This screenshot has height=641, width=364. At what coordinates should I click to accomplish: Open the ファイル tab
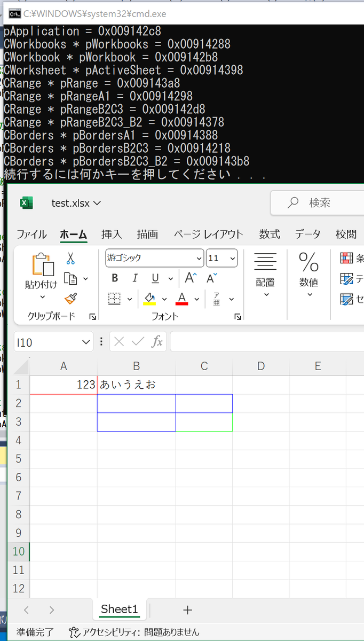(31, 234)
